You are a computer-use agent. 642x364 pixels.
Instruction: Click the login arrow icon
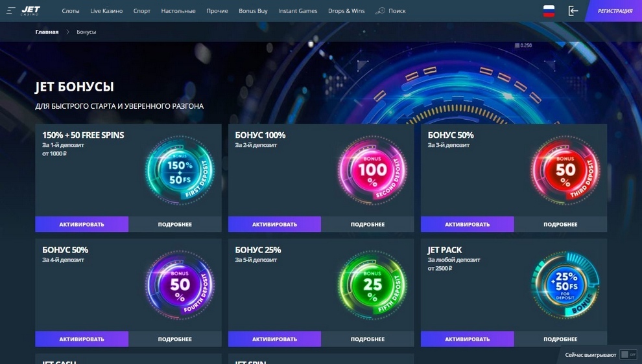573,11
